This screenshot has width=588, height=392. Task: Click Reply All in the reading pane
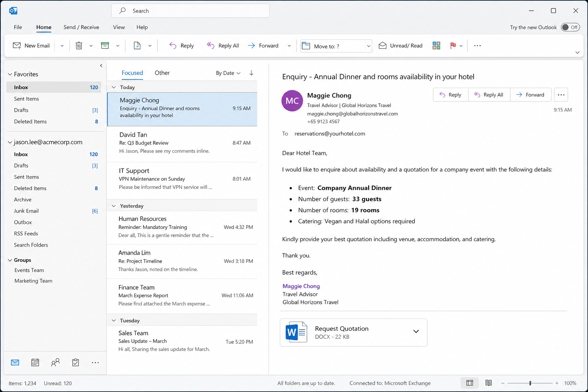(x=489, y=95)
